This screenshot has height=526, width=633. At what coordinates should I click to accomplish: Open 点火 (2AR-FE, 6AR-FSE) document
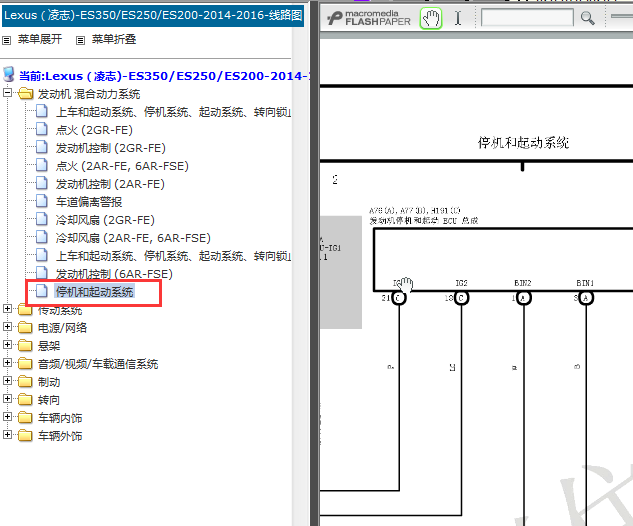coord(122,166)
